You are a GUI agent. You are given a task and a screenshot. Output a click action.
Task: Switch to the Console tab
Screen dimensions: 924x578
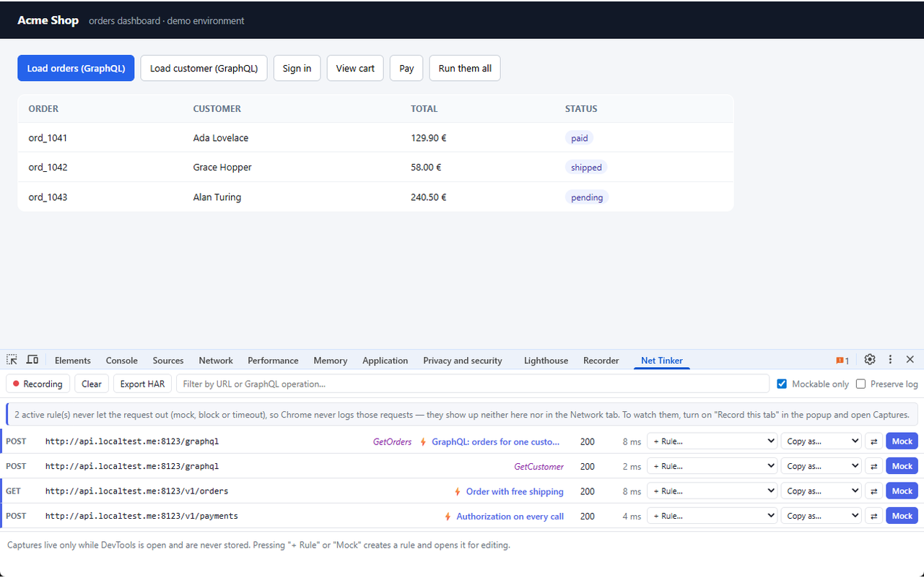tap(122, 361)
